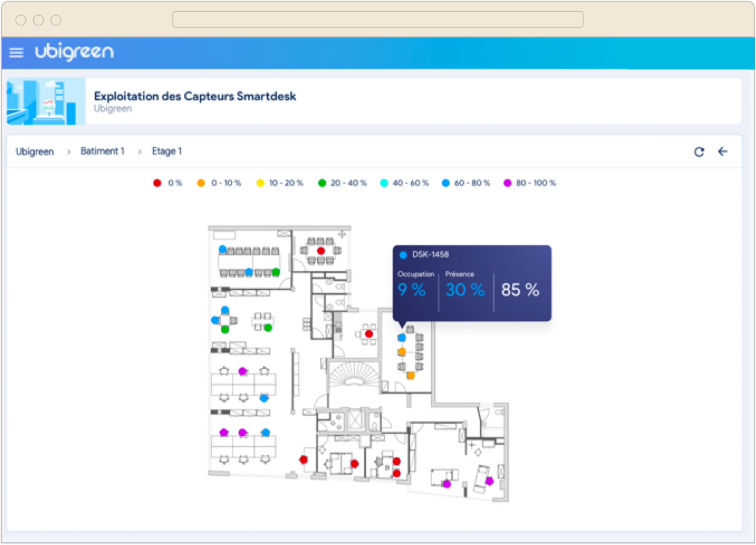Select the Etage 1 breadcrumb
The height and width of the screenshot is (545, 756).
pyautogui.click(x=167, y=151)
